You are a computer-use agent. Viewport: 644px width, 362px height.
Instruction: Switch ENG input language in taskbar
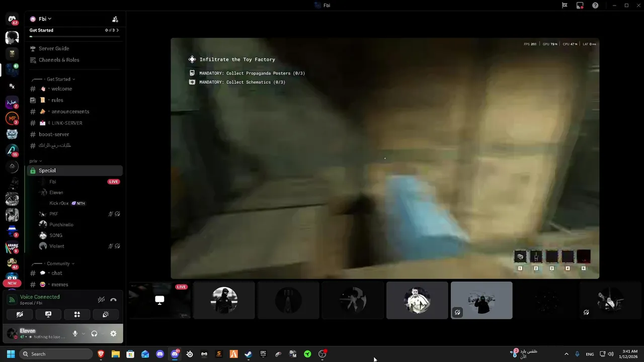tap(590, 354)
